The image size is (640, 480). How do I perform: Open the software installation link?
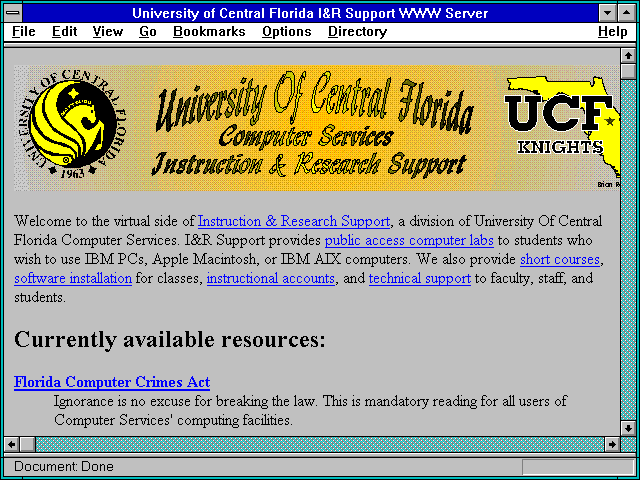(x=73, y=278)
